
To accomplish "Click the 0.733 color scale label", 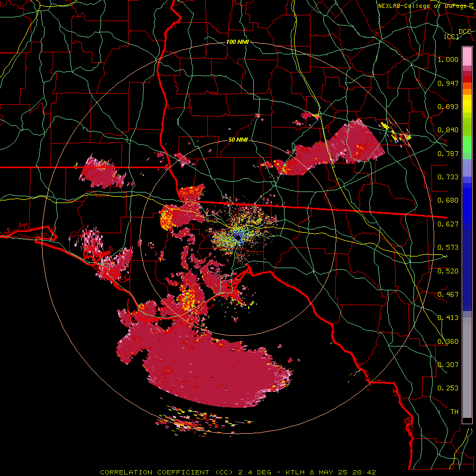I will tap(448, 177).
